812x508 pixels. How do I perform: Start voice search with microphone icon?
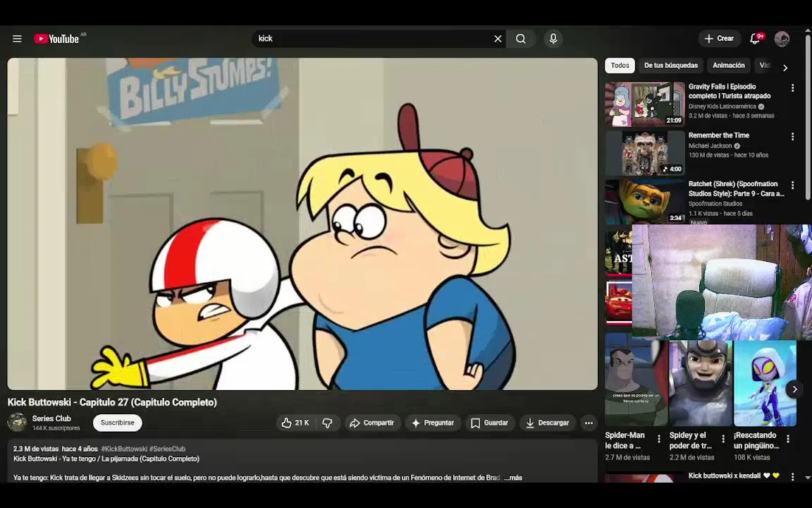coord(553,39)
